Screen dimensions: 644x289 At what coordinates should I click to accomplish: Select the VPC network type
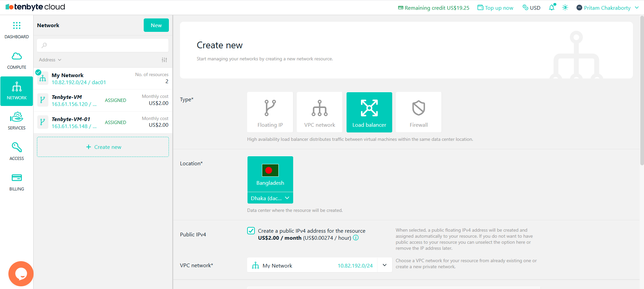click(x=320, y=112)
